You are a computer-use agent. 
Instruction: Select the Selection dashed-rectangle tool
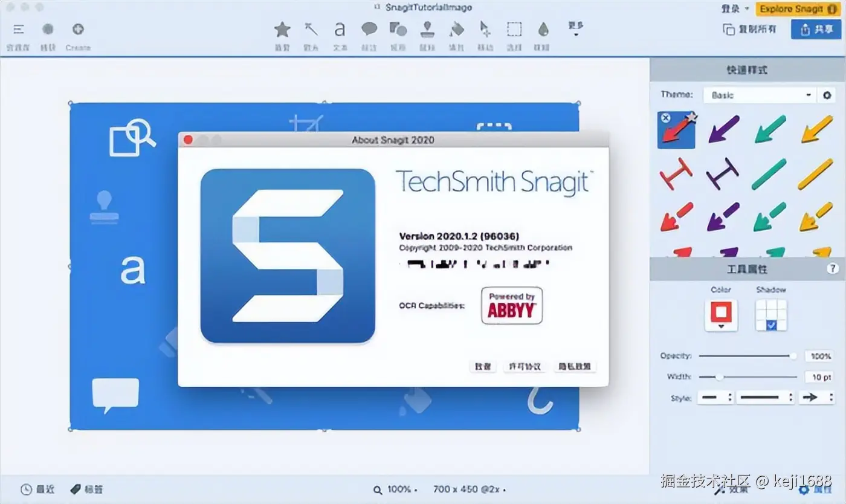[514, 29]
